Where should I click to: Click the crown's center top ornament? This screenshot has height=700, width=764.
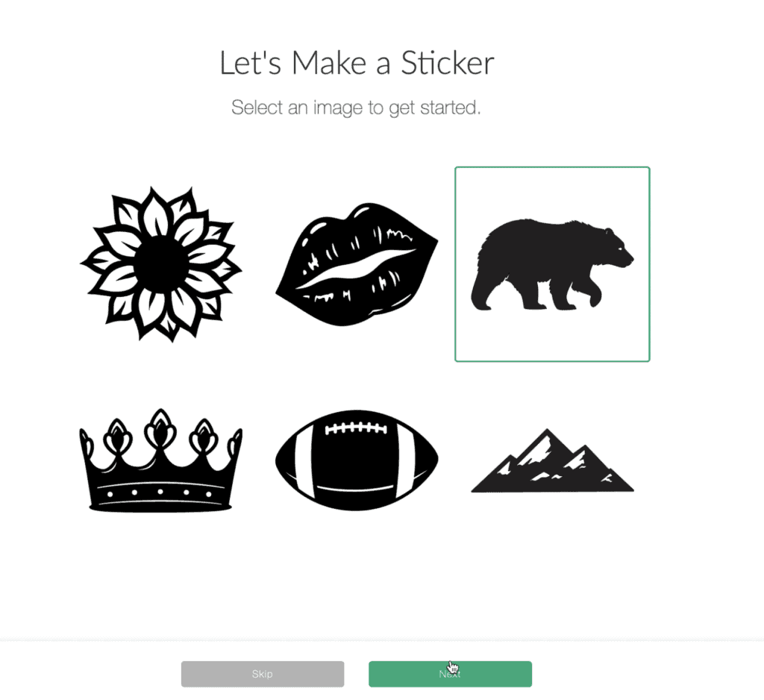[x=160, y=429]
